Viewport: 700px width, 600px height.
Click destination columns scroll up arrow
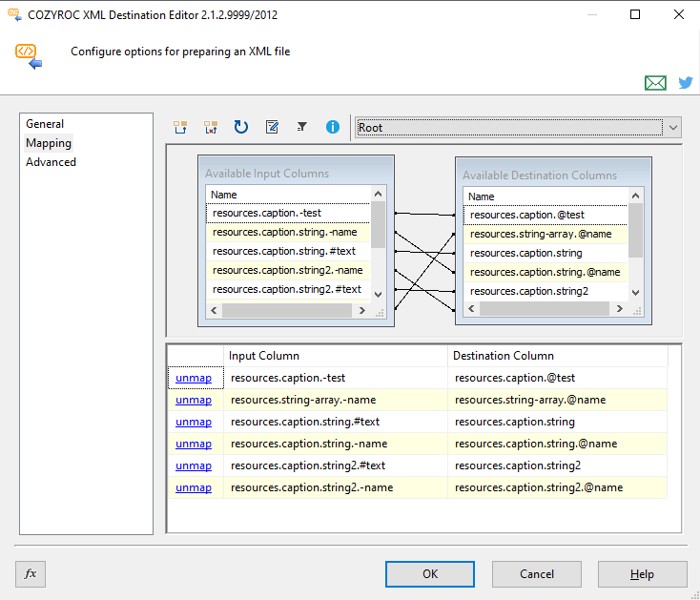[636, 196]
